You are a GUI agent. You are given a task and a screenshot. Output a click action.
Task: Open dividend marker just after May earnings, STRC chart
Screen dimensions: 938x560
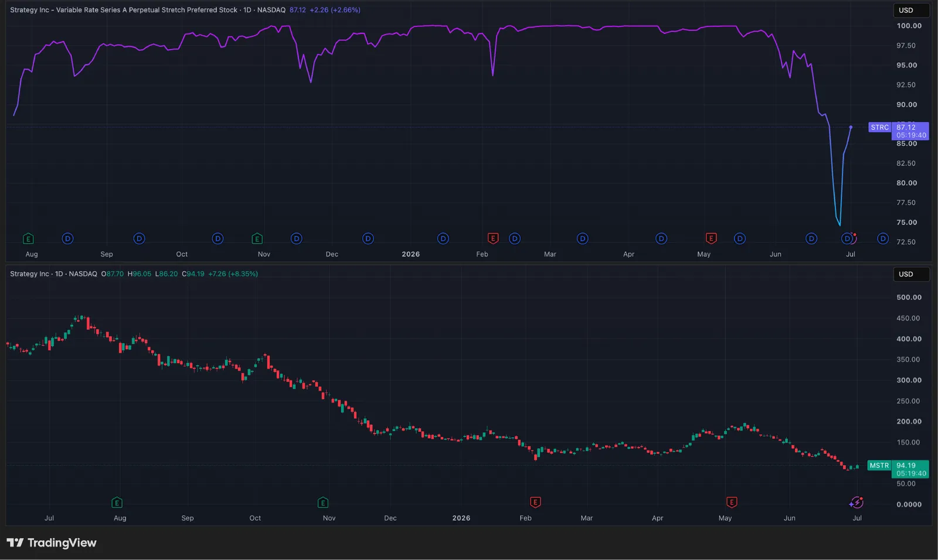(x=740, y=238)
